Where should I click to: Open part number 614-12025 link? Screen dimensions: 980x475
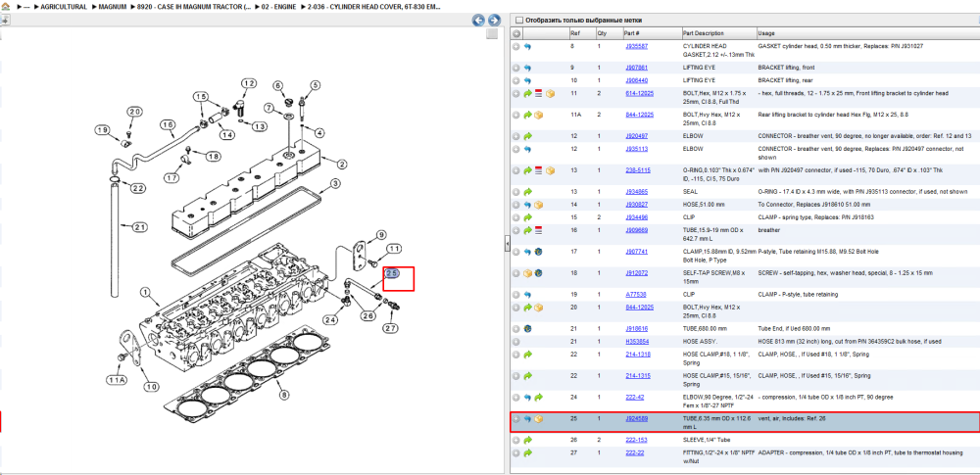tap(639, 94)
